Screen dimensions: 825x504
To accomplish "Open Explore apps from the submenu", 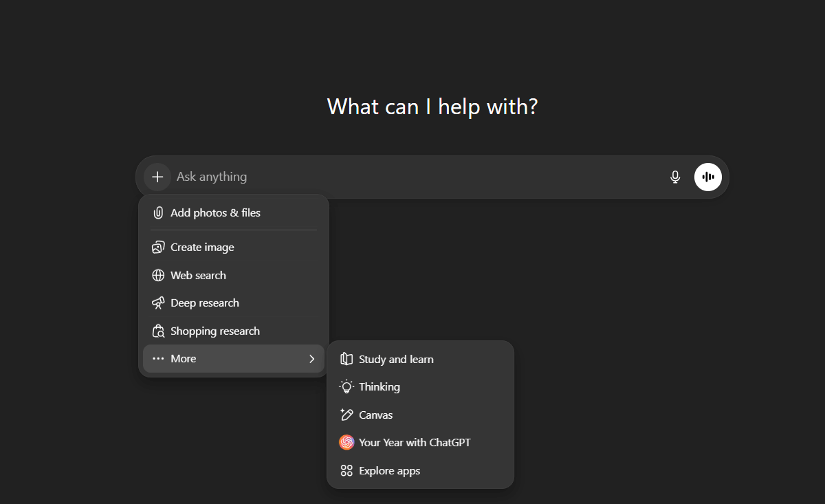I will coord(389,471).
